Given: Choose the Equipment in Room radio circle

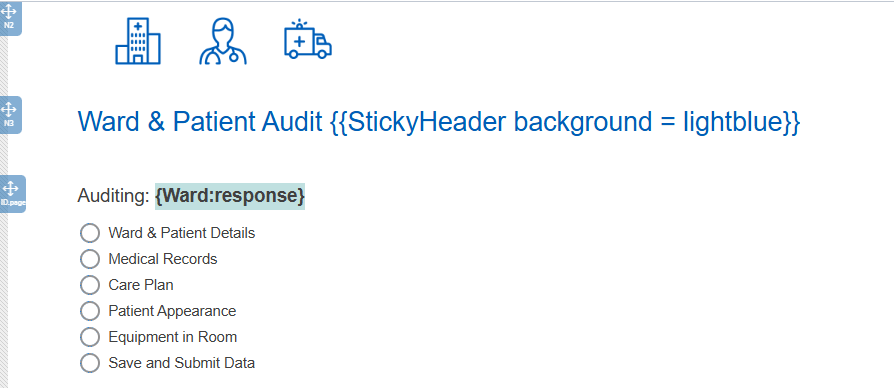Looking at the screenshot, I should [90, 337].
